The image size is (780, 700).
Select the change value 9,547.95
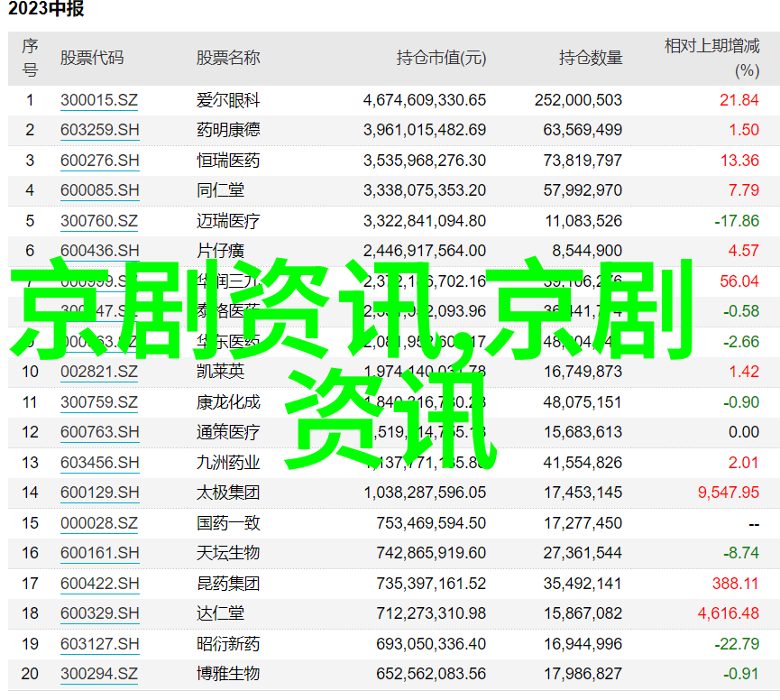[729, 493]
